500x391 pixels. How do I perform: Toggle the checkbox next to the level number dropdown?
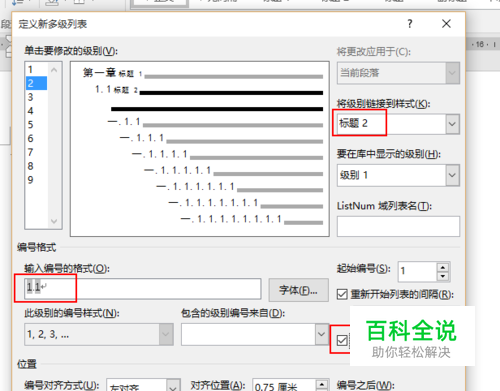click(x=342, y=340)
